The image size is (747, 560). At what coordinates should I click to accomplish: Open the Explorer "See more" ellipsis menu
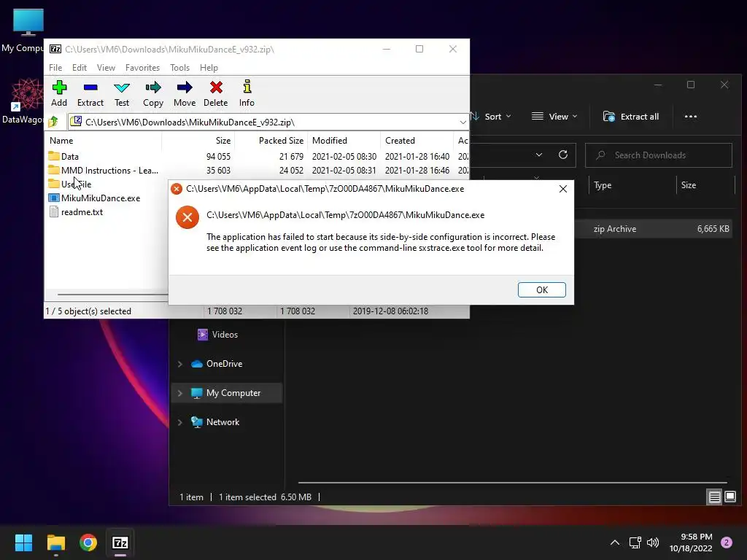[x=691, y=117]
